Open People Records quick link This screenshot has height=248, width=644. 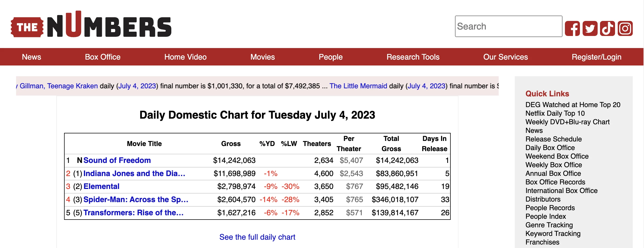550,208
